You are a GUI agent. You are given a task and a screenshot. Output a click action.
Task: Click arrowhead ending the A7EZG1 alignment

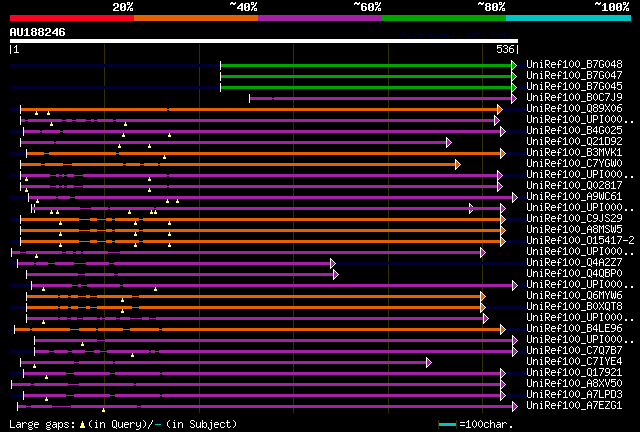click(x=515, y=406)
